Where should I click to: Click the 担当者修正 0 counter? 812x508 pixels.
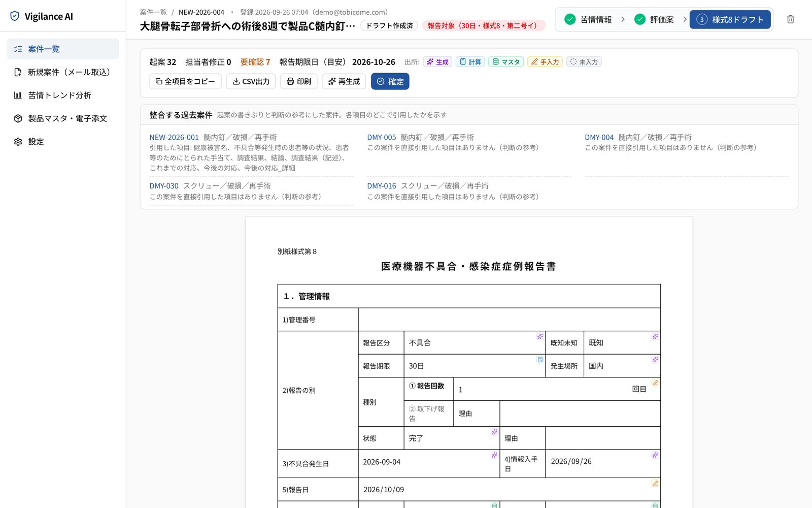[x=208, y=62]
